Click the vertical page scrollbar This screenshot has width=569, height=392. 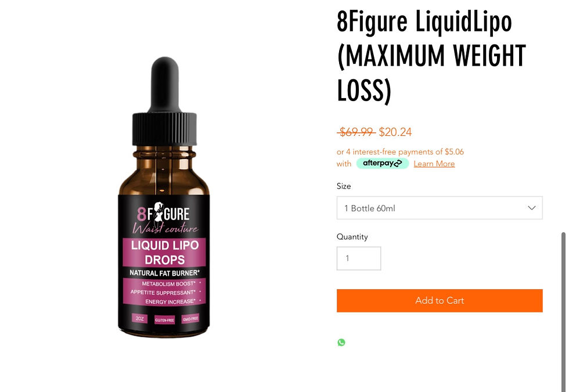coord(563,312)
